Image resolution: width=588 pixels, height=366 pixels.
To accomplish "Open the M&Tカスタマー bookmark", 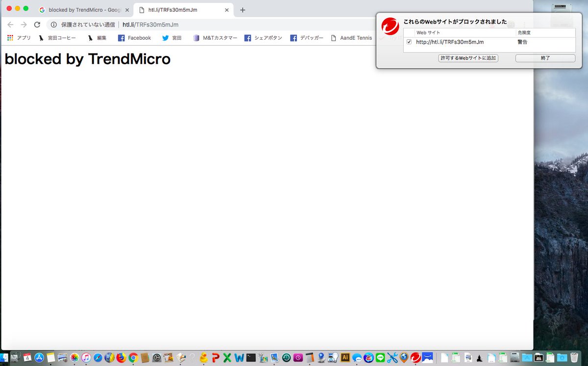I will coord(215,38).
